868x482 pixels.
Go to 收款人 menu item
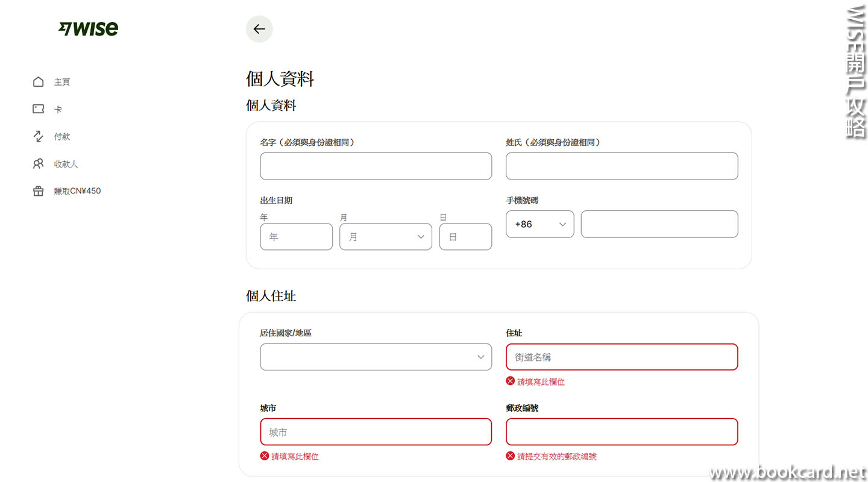pos(66,164)
